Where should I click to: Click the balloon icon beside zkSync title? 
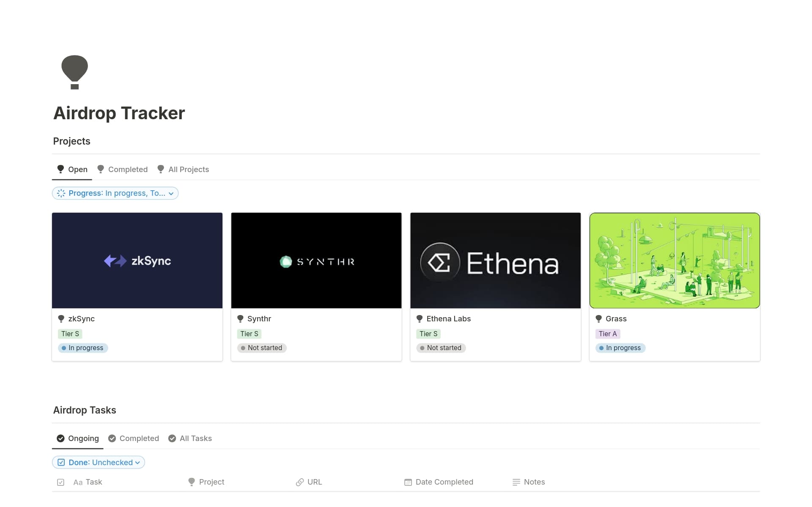[61, 319]
